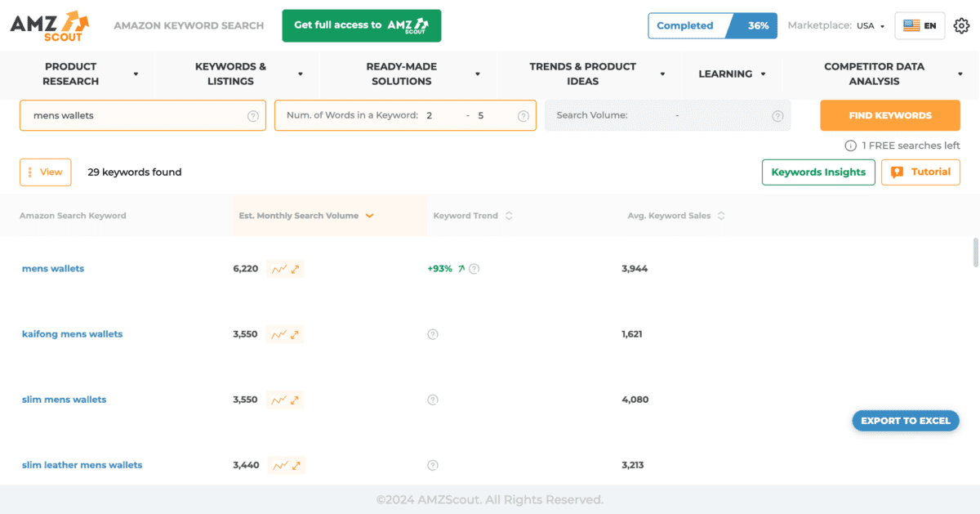Screen dimensions: 980x514
Task: Click the 1,621 avg keyword sales value
Action: (632, 334)
